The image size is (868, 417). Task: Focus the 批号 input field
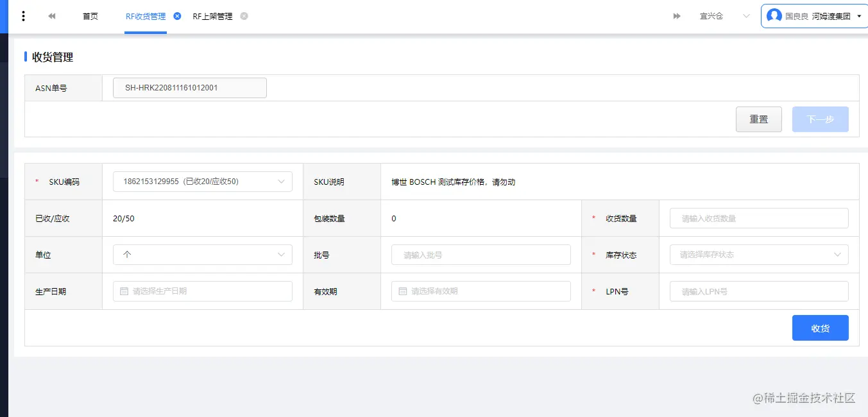tap(481, 255)
